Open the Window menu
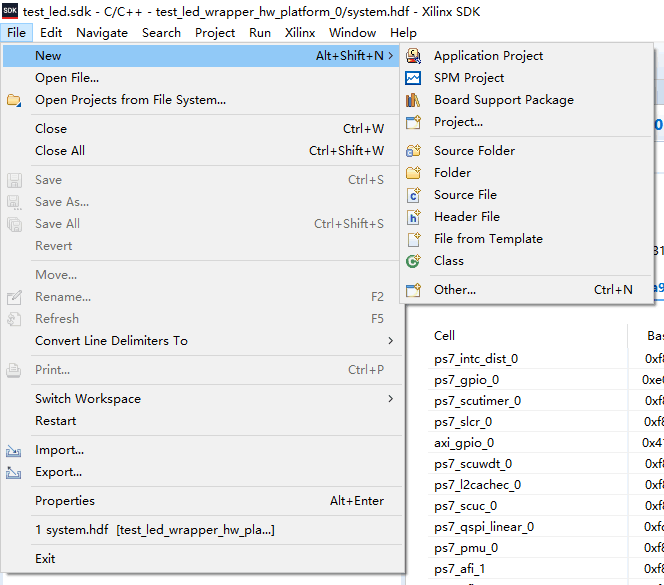664x585 pixels. point(352,33)
